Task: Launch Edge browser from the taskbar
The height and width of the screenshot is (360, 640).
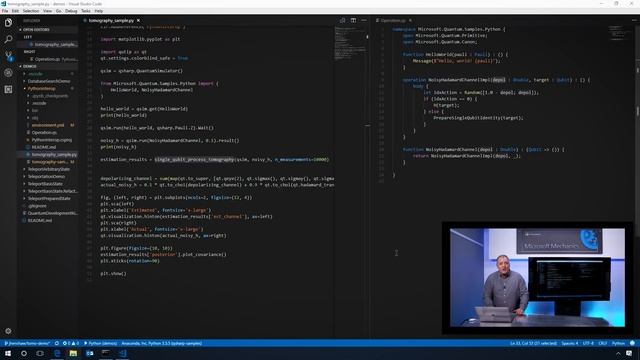Action: click(x=57, y=353)
